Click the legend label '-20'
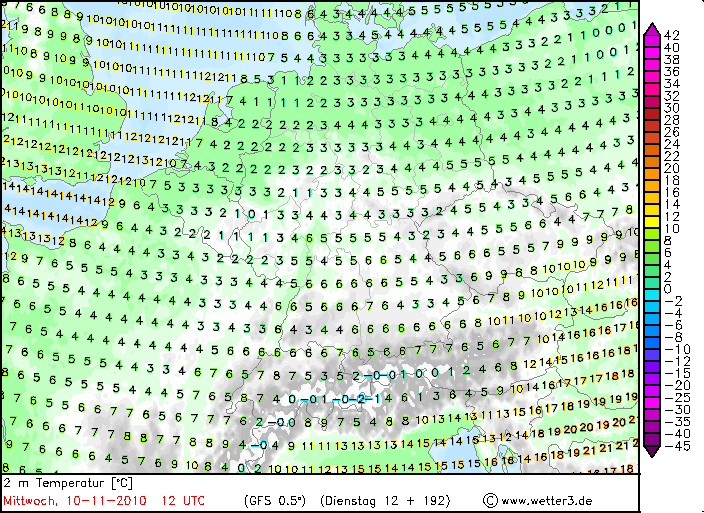The width and height of the screenshot is (704, 513). click(677, 386)
